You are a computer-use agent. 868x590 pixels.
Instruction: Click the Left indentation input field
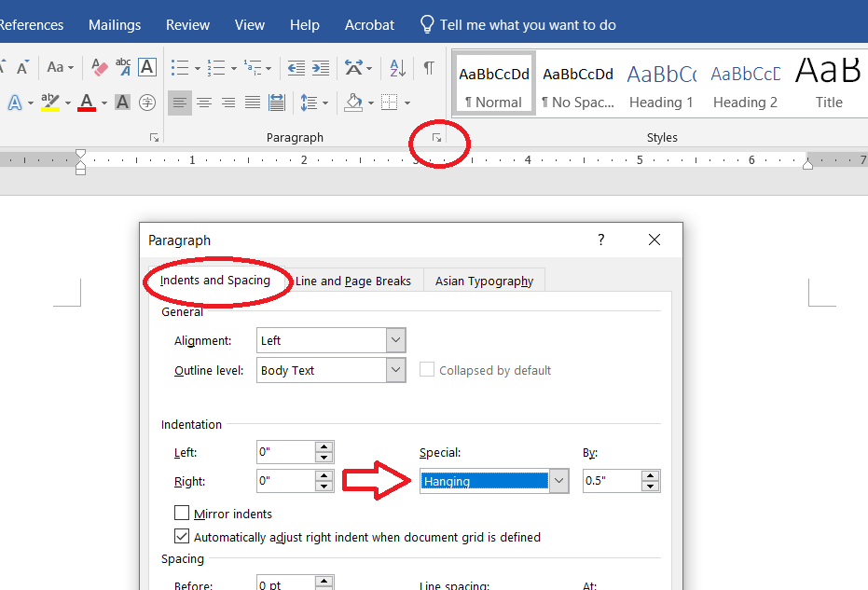(286, 453)
